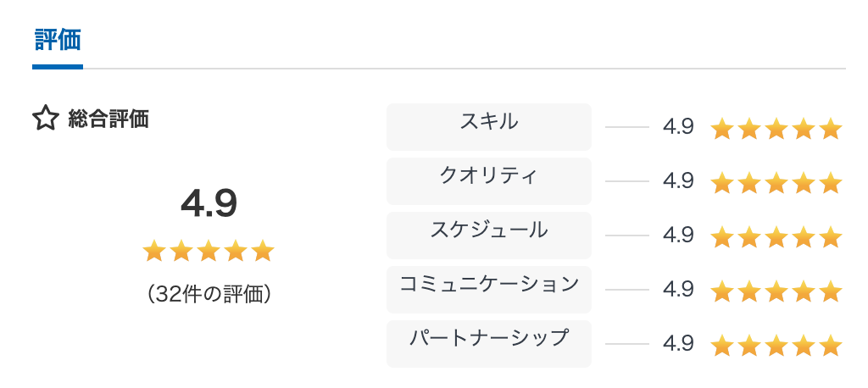Click the 4.9 score next to クオリティ
Screen dimensions: 868x388
[x=678, y=181]
